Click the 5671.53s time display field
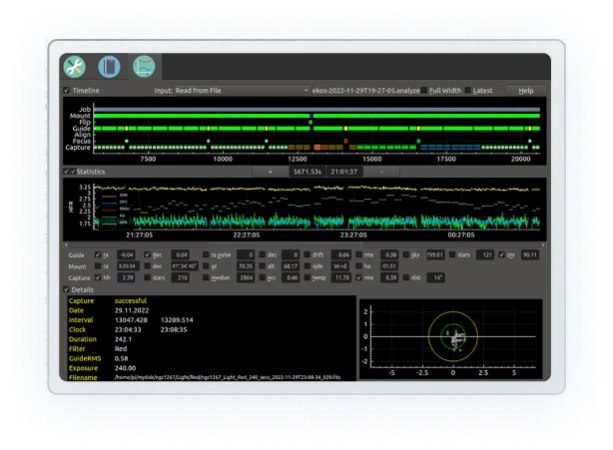613x450 pixels. [307, 172]
